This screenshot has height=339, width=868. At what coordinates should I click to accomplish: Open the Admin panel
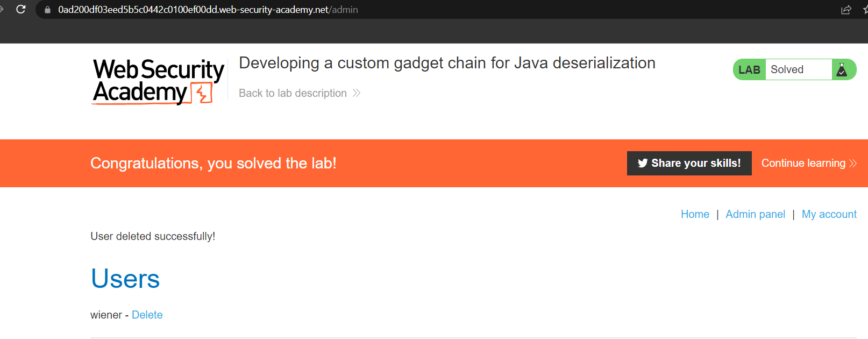[755, 214]
